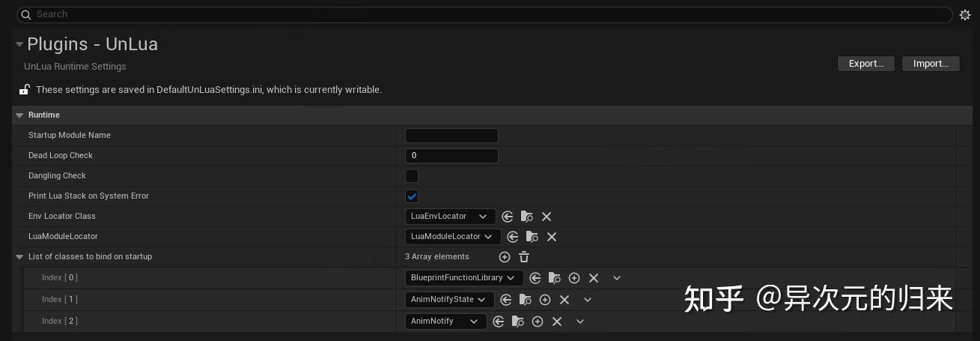Browse to Env Locator Class in content browser
The image size is (980, 341).
527,217
